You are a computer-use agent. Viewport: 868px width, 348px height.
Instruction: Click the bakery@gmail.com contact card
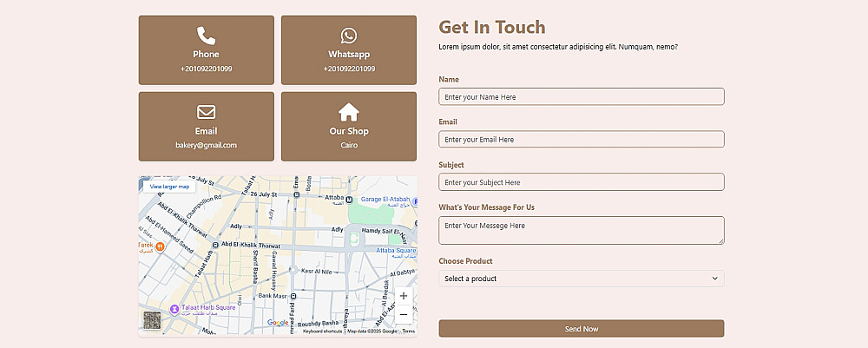click(x=206, y=127)
